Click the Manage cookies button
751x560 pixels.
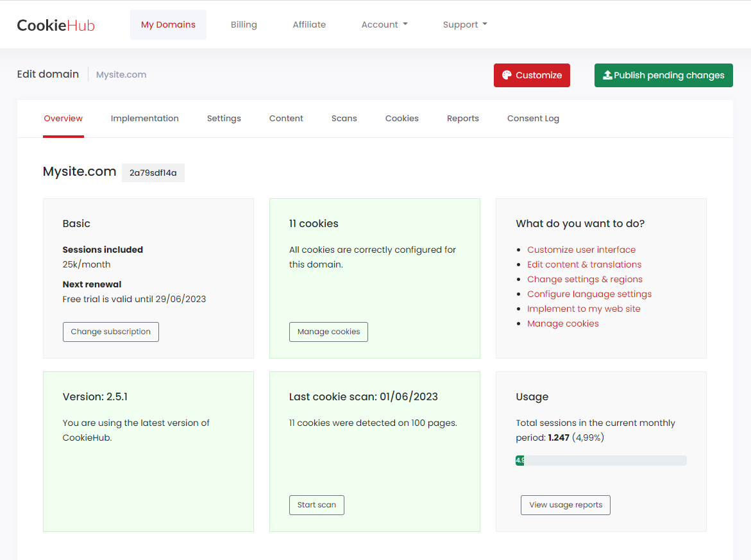tap(328, 332)
